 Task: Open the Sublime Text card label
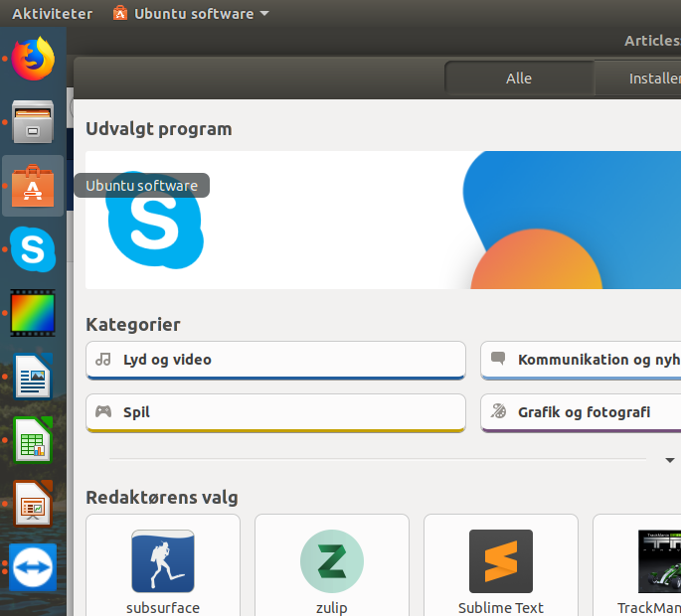501,608
